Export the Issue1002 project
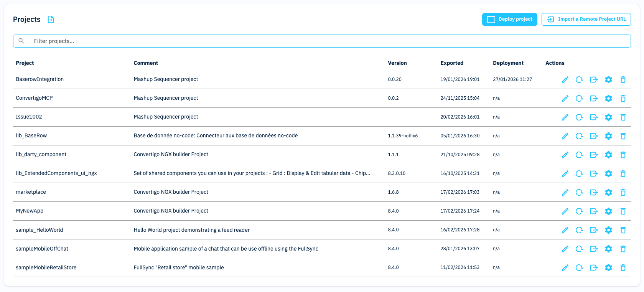Image resolution: width=644 pixels, height=292 pixels. (x=594, y=117)
